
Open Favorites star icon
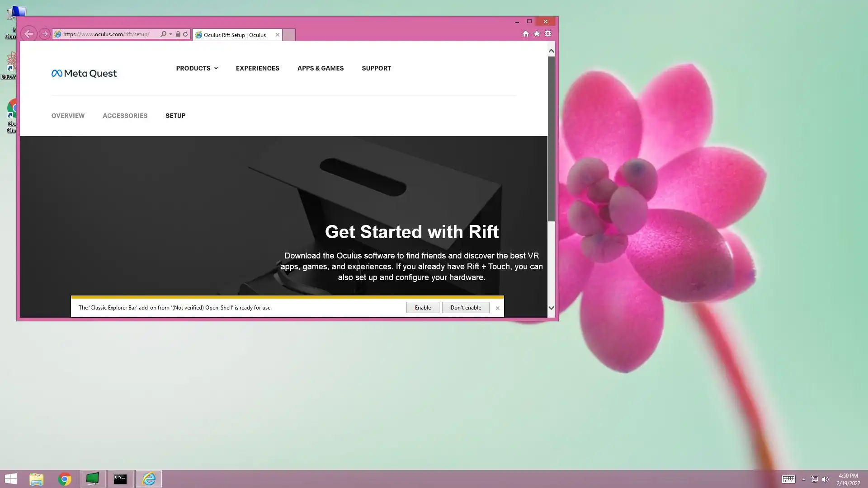pyautogui.click(x=537, y=34)
